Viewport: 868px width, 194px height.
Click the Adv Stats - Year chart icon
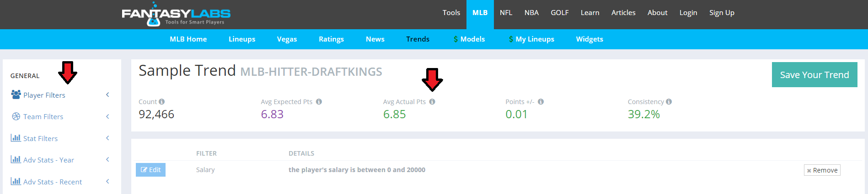(16, 159)
